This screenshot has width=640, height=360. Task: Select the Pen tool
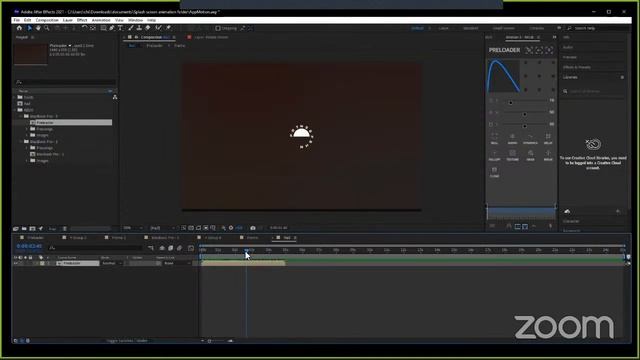click(x=112, y=28)
